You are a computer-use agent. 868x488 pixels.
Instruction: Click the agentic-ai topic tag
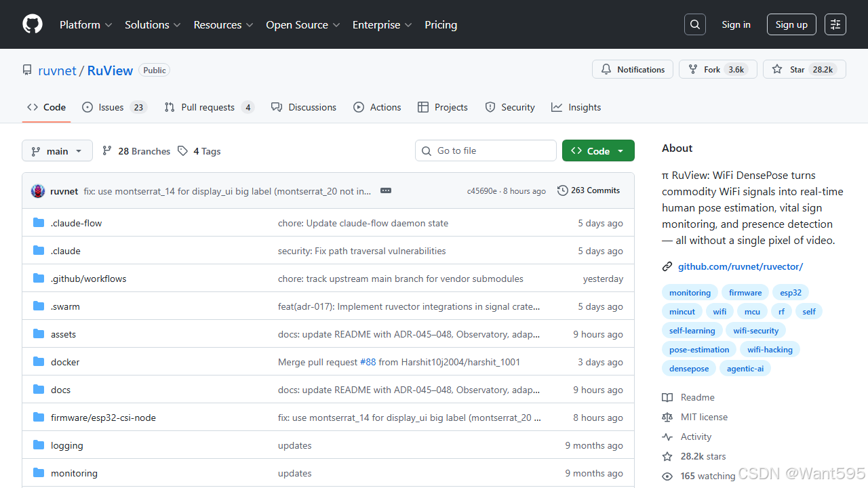(745, 369)
